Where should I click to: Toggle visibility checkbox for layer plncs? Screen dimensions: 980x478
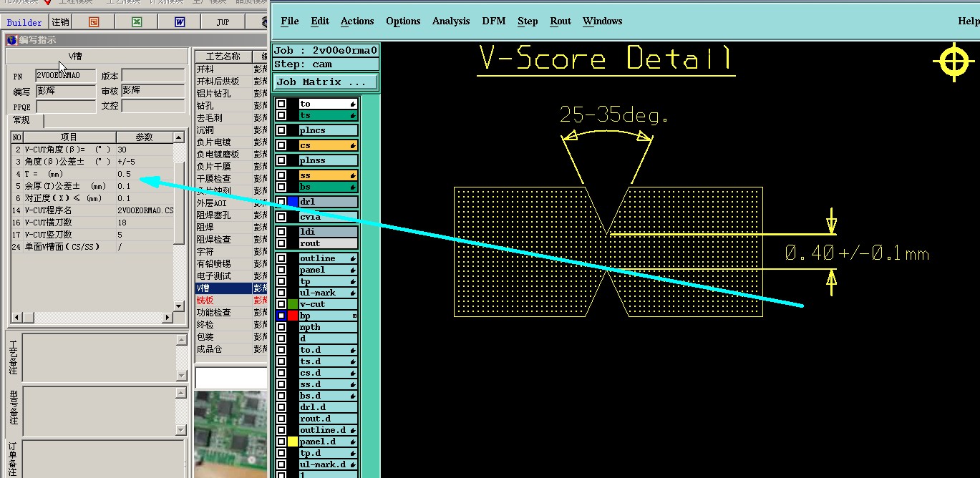pos(281,130)
